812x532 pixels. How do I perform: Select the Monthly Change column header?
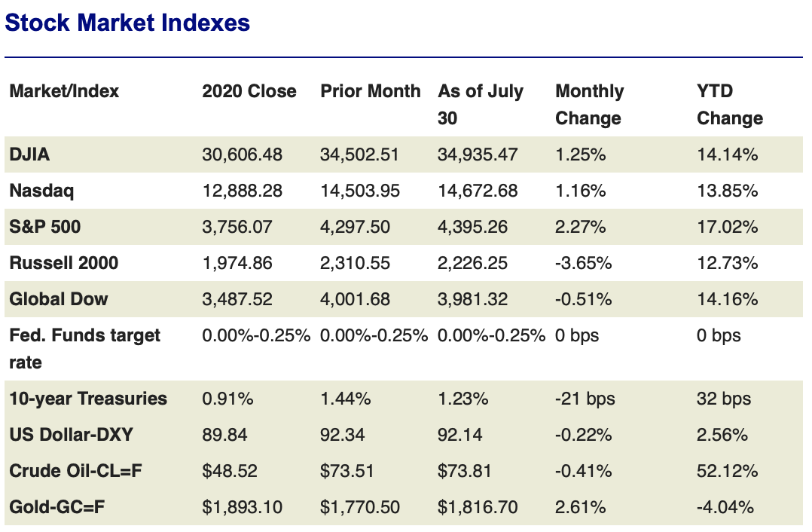(589, 105)
